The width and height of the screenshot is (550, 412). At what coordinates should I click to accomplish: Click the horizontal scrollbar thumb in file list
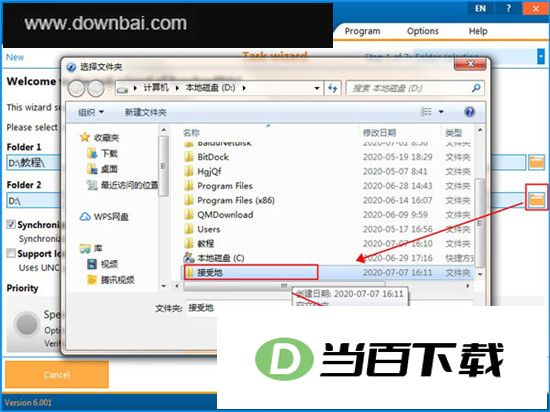tap(284, 286)
